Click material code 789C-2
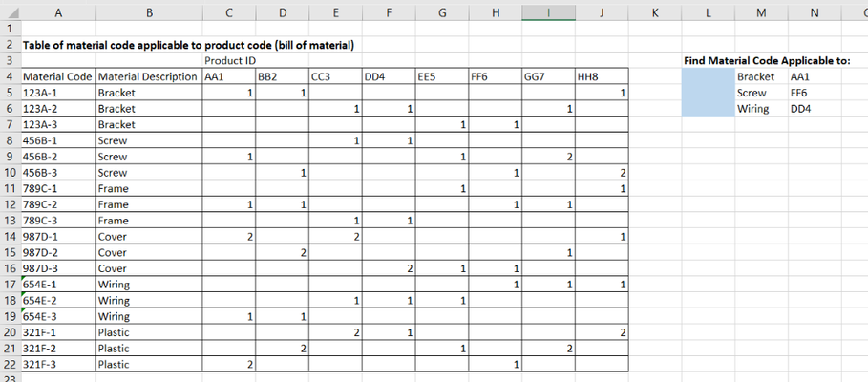868x382 pixels. point(58,204)
